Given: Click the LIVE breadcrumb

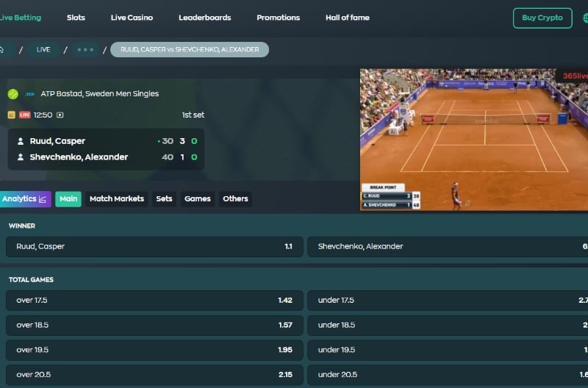Looking at the screenshot, I should (43, 49).
